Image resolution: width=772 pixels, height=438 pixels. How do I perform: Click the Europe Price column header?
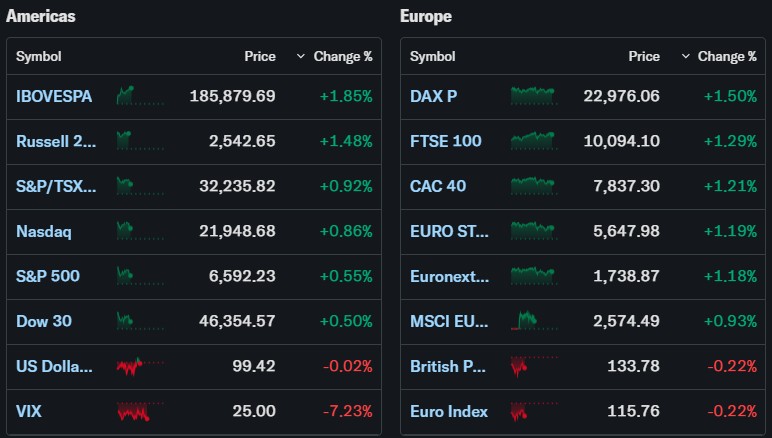pos(644,57)
